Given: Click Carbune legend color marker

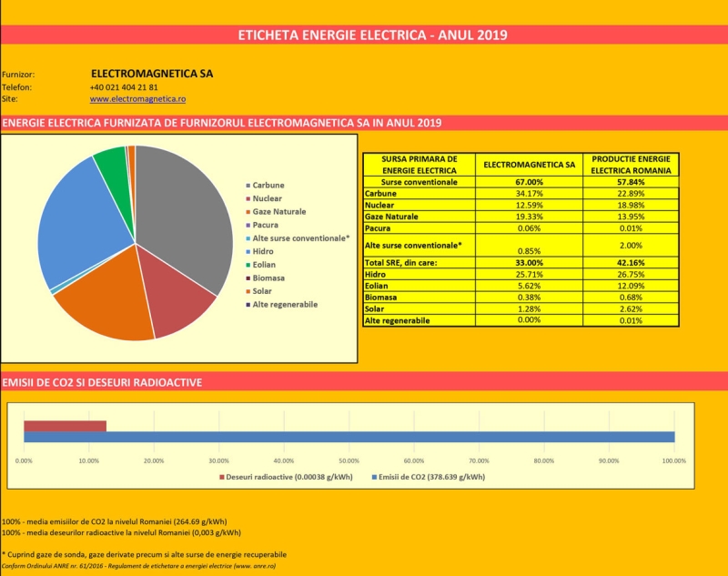Looking at the screenshot, I should (248, 186).
